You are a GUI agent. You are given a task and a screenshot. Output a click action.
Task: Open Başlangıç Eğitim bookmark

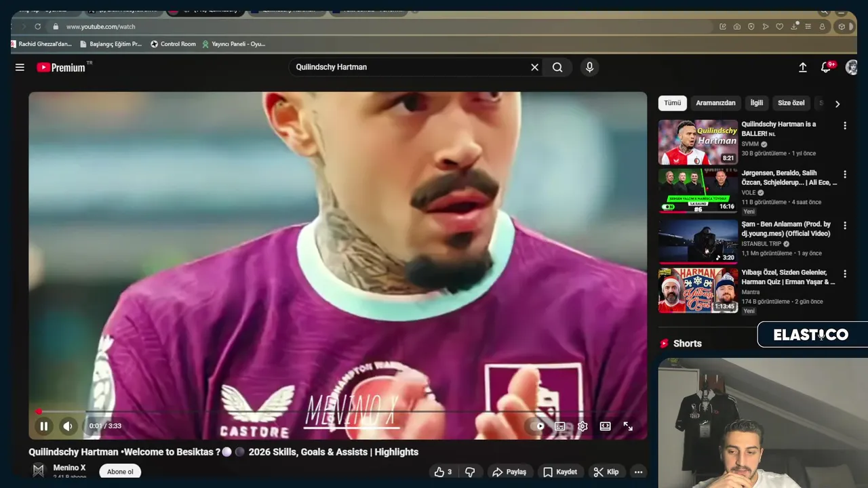click(x=111, y=44)
